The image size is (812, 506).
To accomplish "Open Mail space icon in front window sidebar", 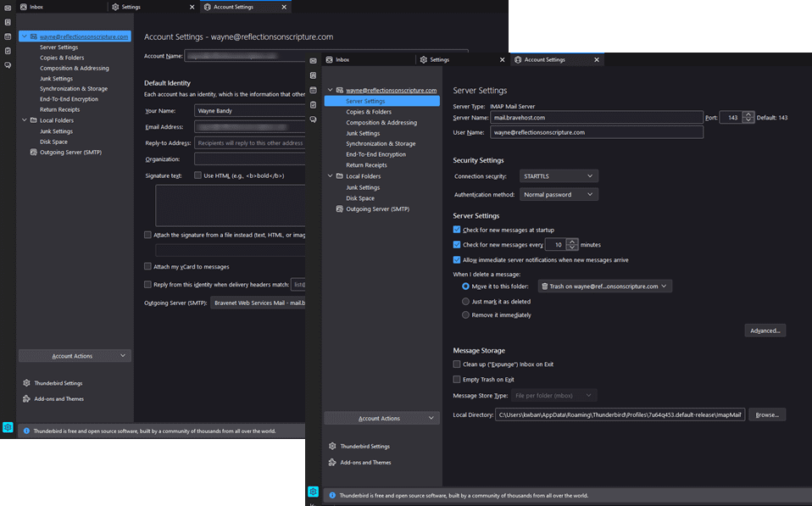I will coord(314,61).
